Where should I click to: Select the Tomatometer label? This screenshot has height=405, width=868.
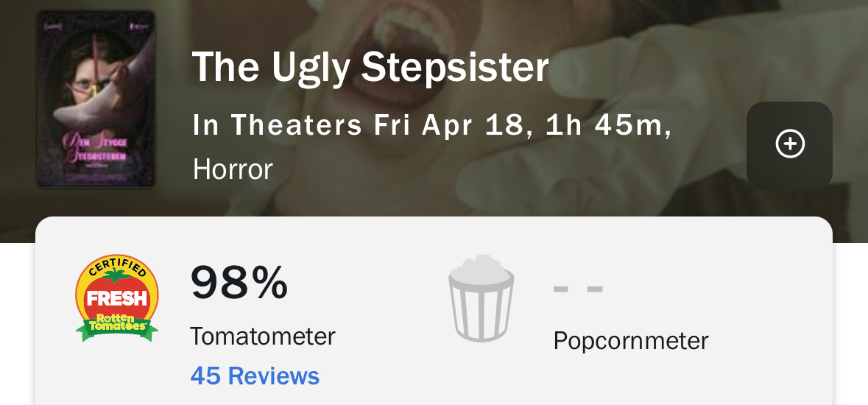point(262,337)
